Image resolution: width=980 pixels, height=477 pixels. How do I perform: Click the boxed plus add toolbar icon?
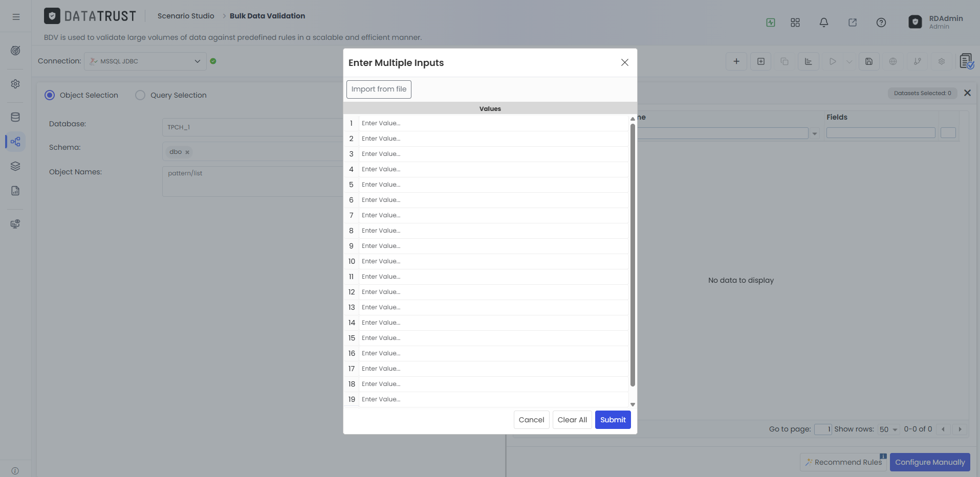(x=761, y=61)
